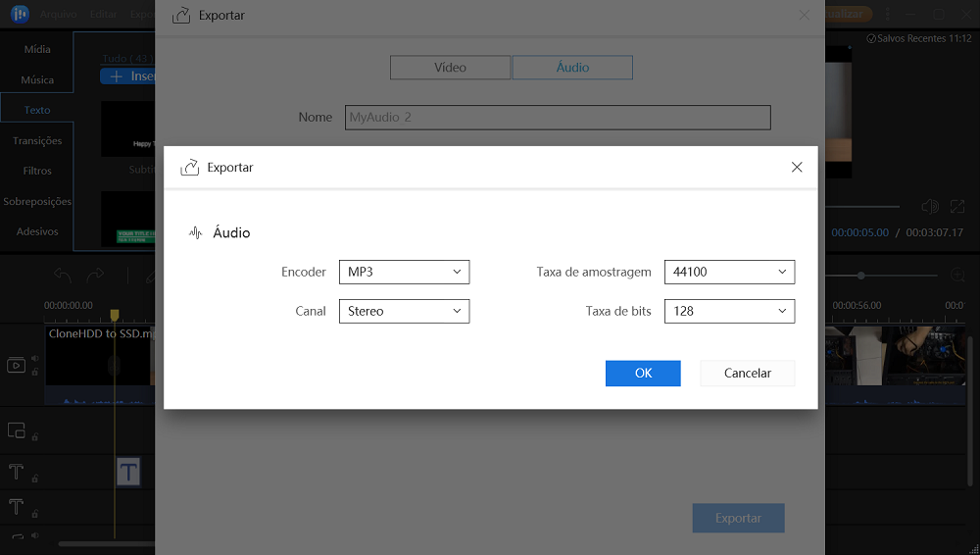Toggle mute on the video track

[35, 358]
